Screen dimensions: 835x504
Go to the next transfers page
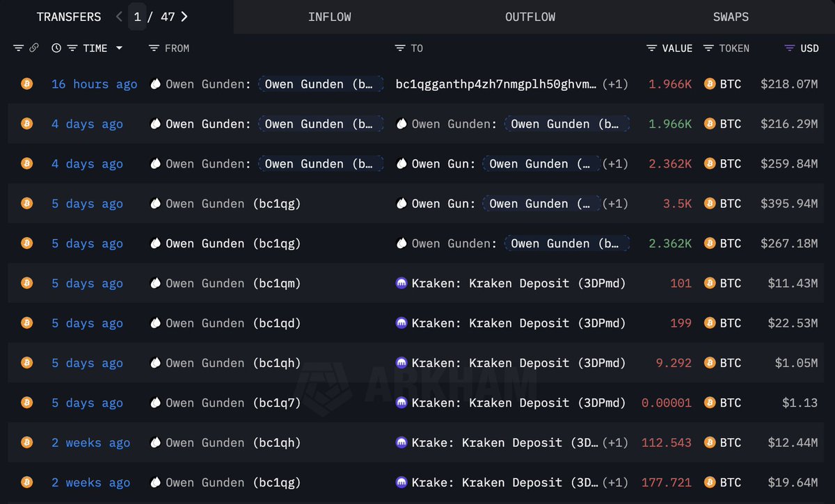tap(184, 17)
